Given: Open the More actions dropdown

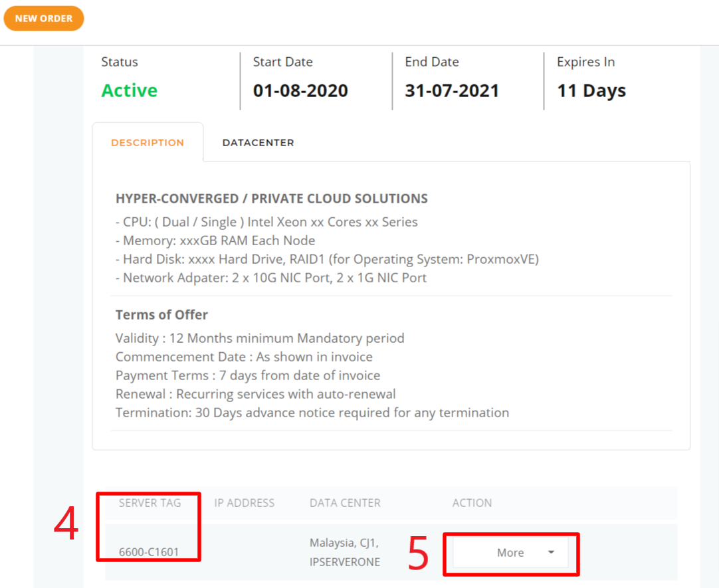Looking at the screenshot, I should pos(510,552).
